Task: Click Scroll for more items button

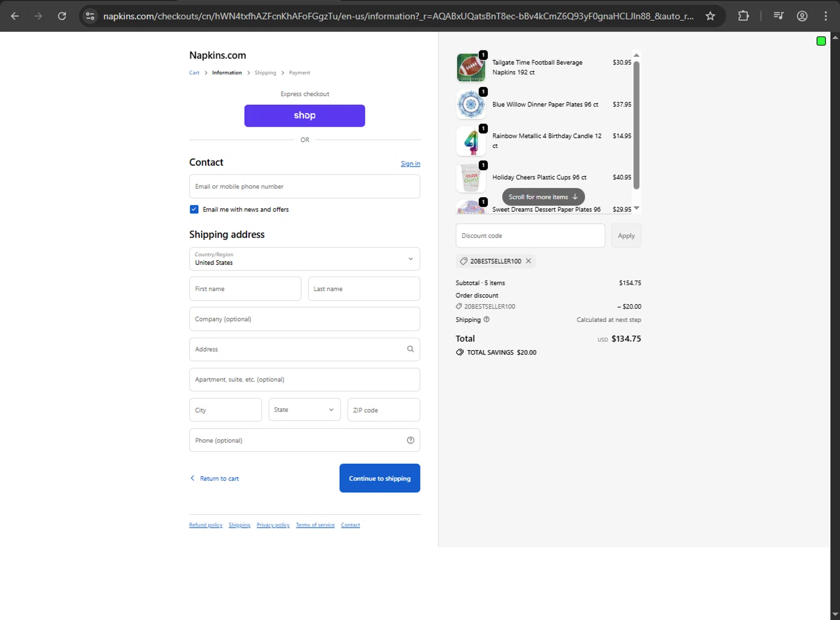Action: pos(543,197)
